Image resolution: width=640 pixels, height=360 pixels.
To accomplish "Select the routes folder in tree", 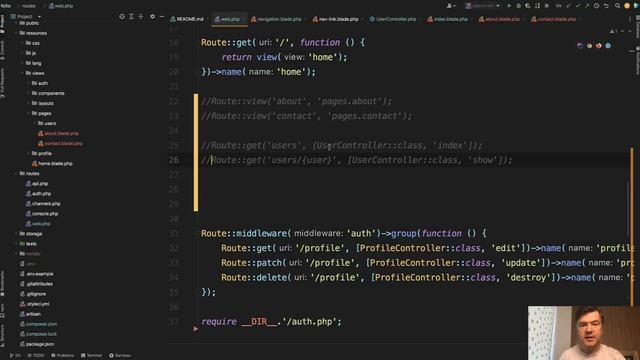I will click(x=29, y=173).
